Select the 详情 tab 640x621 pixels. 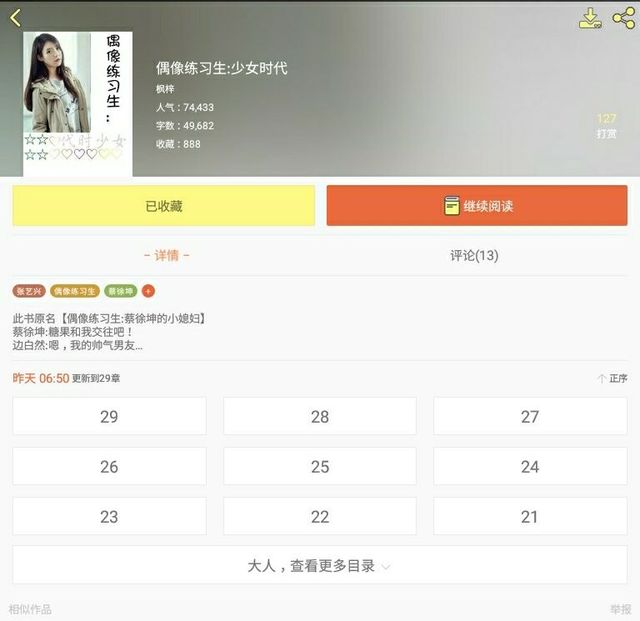(167, 256)
